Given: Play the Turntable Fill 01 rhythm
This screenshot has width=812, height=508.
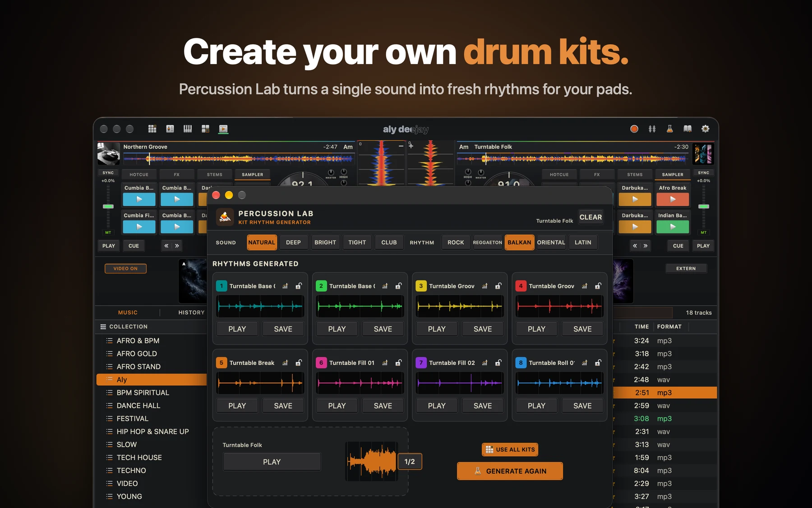Looking at the screenshot, I should pyautogui.click(x=337, y=406).
